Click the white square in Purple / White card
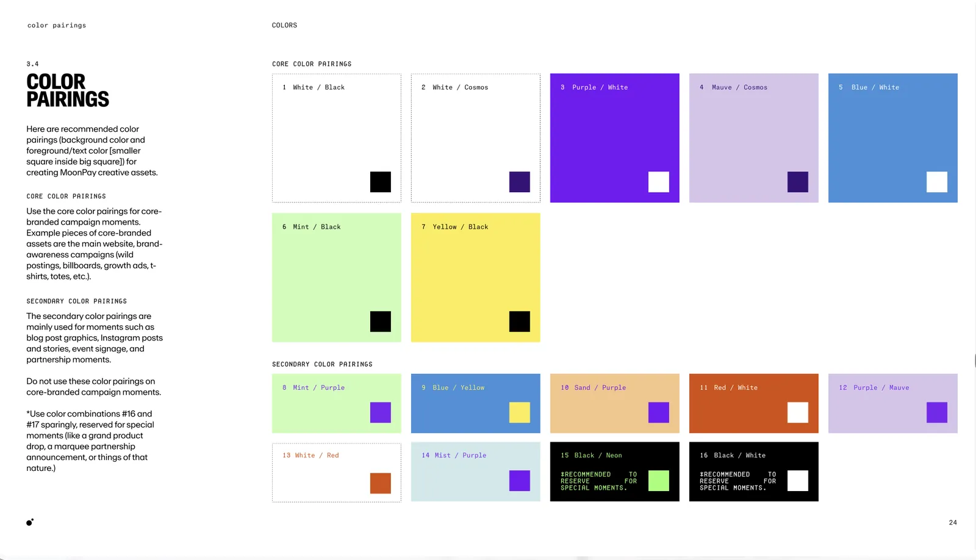The image size is (976, 560). point(659,182)
